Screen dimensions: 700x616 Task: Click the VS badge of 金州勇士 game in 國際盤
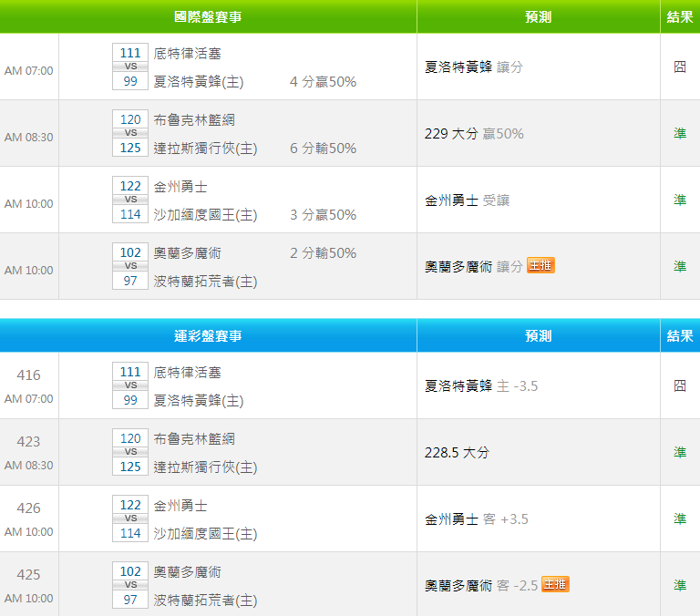pyautogui.click(x=130, y=200)
